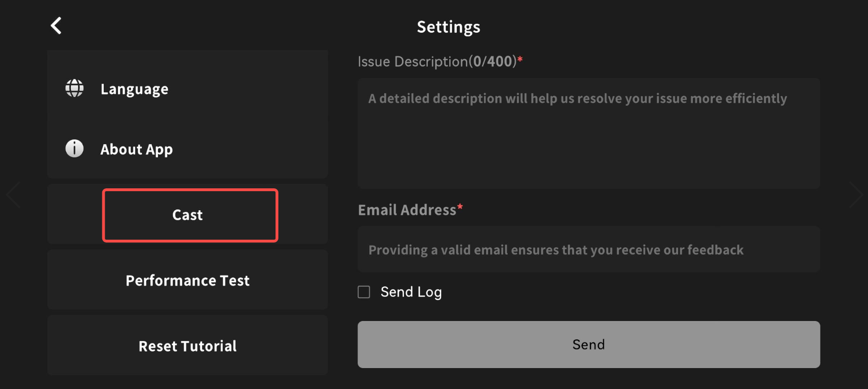Open the Language settings item

click(134, 89)
